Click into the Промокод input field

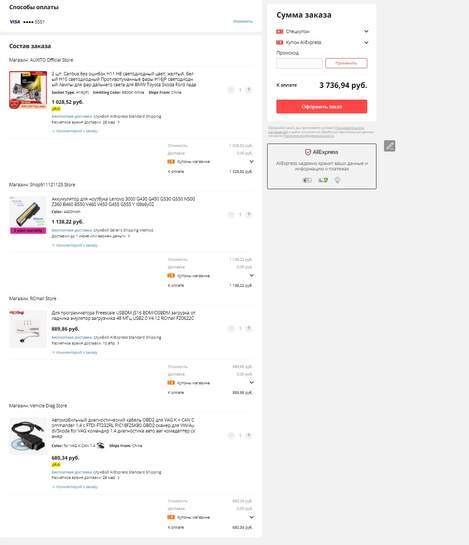[x=299, y=63]
